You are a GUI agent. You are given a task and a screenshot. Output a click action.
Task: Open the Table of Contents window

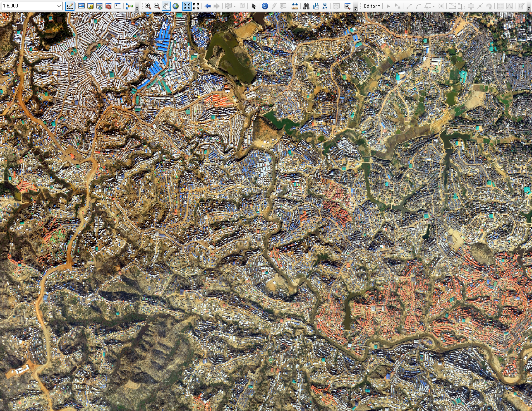point(81,6)
